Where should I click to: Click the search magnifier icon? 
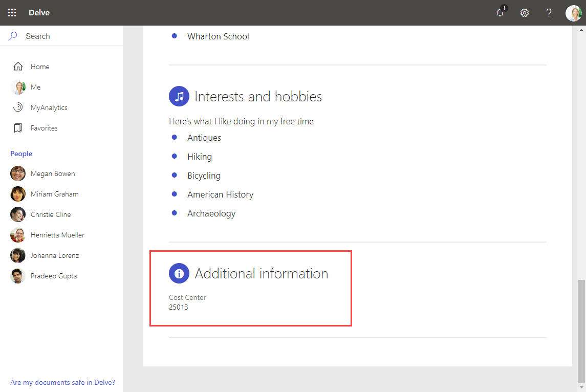(14, 36)
